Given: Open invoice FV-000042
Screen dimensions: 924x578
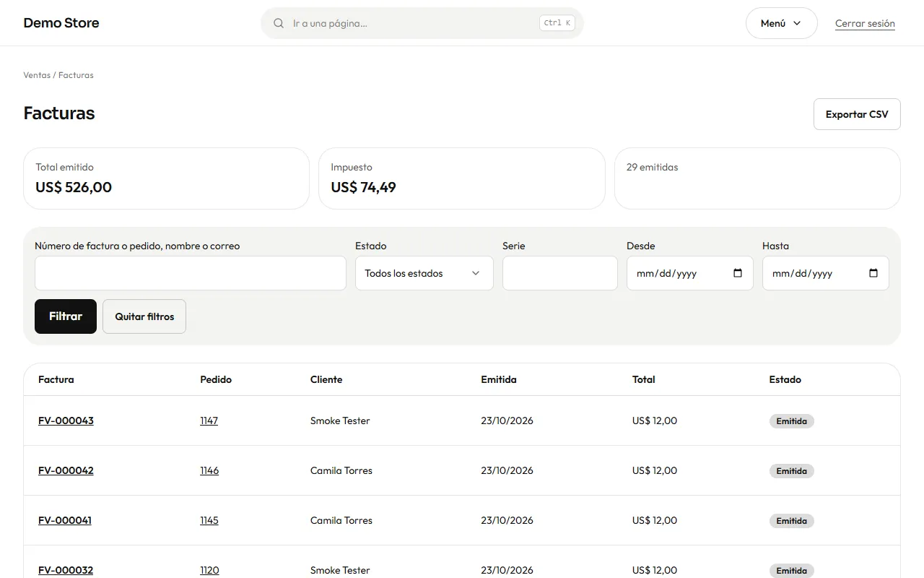Looking at the screenshot, I should click(x=66, y=470).
